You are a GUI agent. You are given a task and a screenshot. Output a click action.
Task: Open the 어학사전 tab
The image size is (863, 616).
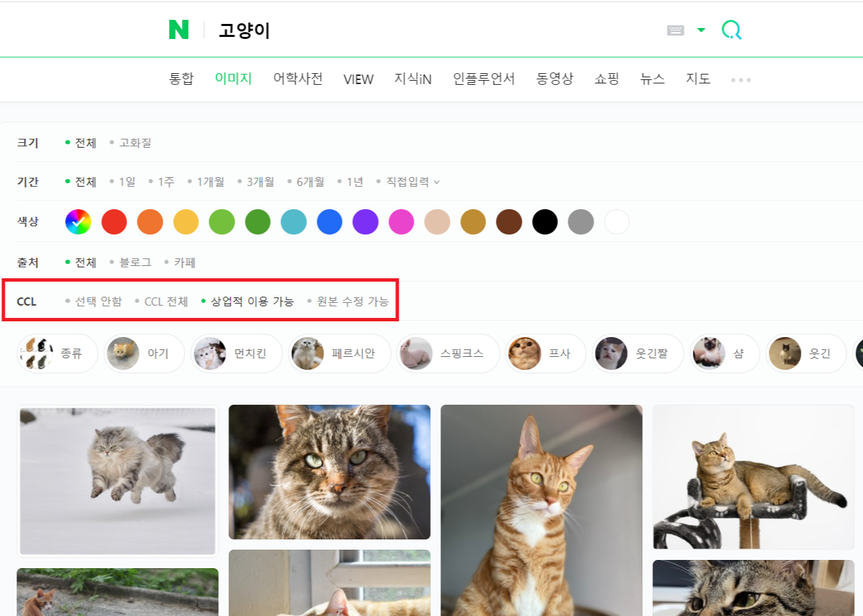[297, 79]
